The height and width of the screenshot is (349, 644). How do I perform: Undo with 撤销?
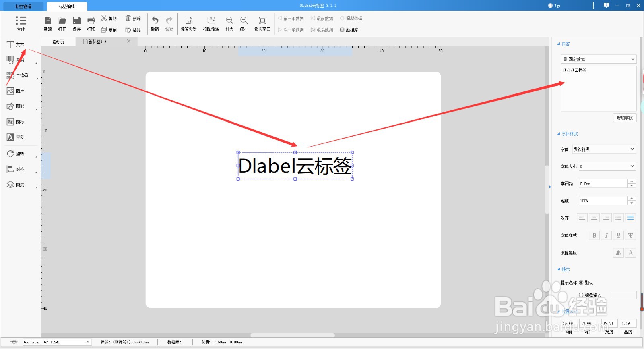(155, 24)
